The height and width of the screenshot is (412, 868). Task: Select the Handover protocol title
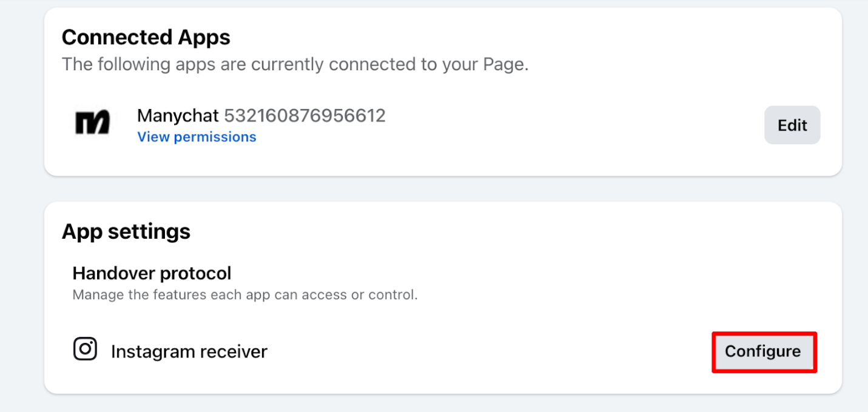point(152,273)
